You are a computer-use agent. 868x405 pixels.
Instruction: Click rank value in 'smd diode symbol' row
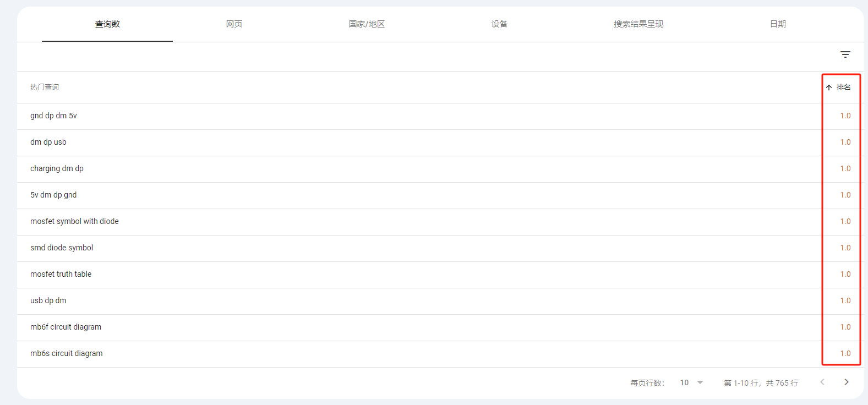click(x=845, y=248)
